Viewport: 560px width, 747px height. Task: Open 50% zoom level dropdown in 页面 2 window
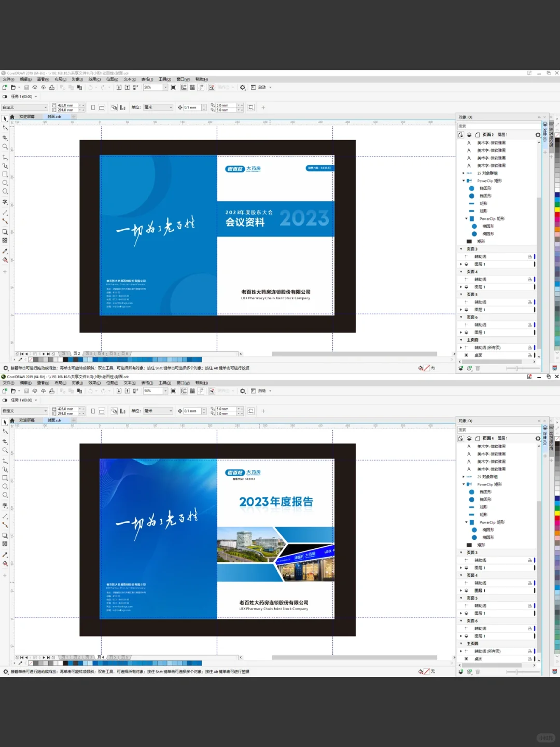(x=165, y=87)
